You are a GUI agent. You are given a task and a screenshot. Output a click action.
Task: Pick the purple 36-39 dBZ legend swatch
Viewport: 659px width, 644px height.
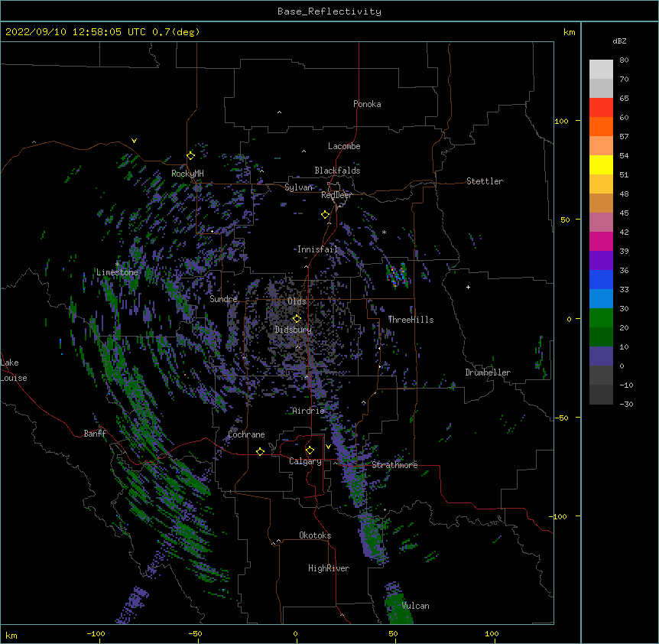(x=601, y=261)
